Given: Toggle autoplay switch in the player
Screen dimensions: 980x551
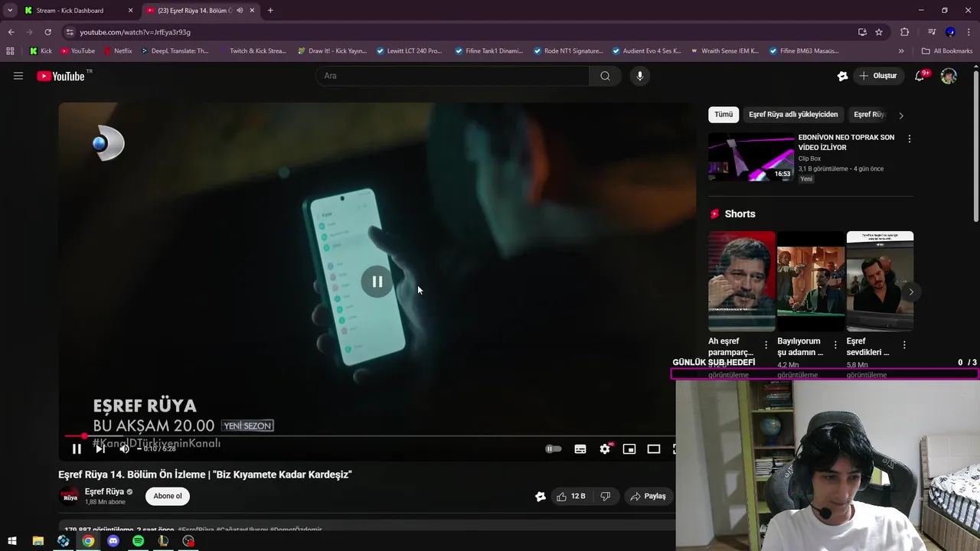Looking at the screenshot, I should (554, 449).
